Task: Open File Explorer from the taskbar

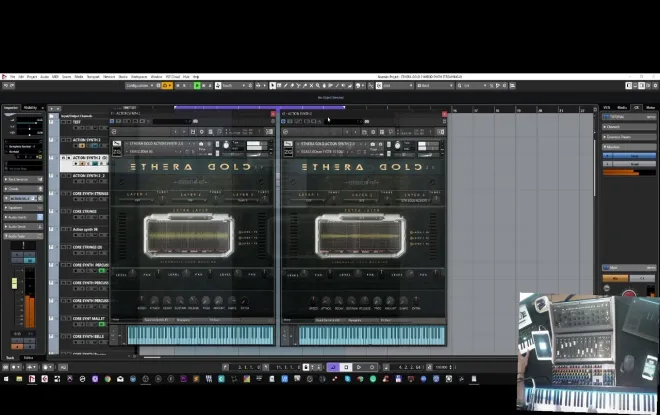Action: (19, 379)
